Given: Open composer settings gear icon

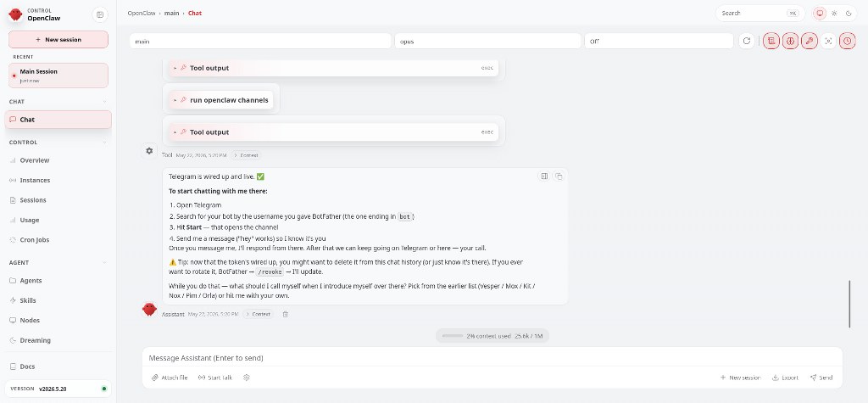Looking at the screenshot, I should tap(247, 378).
